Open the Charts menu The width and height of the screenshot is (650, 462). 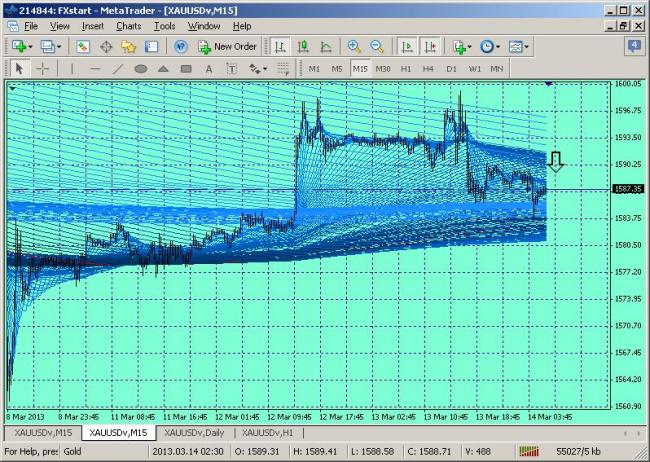[128, 25]
